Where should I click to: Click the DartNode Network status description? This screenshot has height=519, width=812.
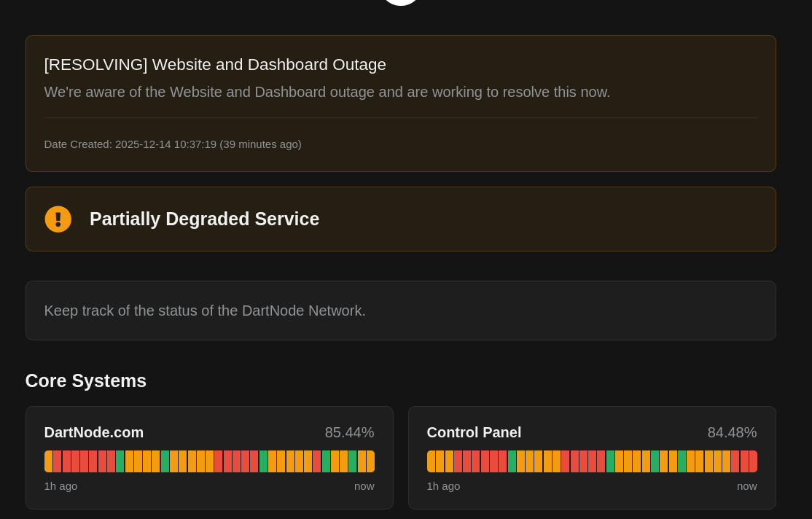pyautogui.click(x=205, y=311)
